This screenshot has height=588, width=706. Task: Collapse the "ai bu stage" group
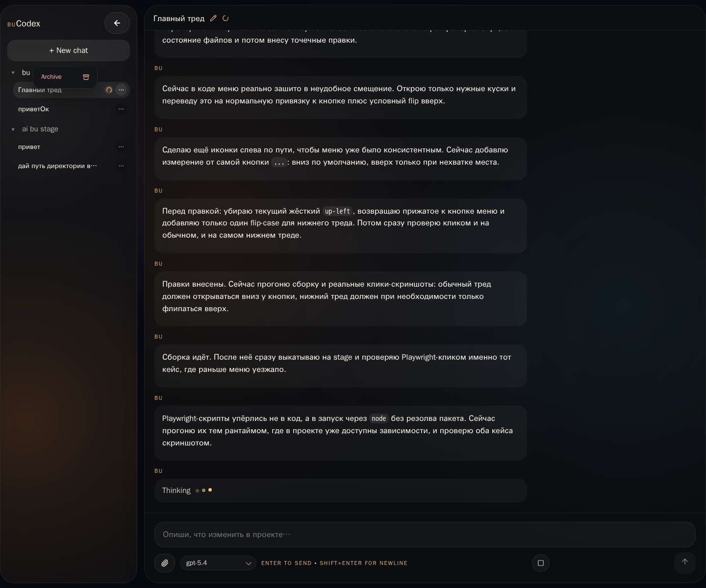click(x=13, y=129)
